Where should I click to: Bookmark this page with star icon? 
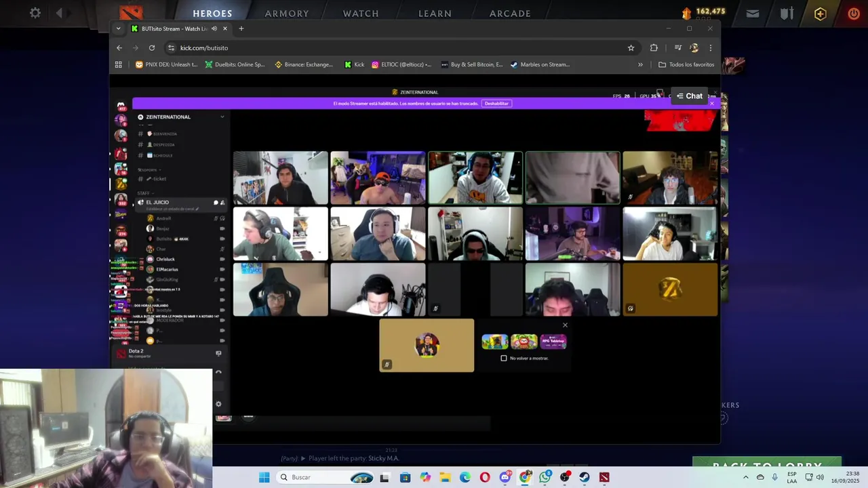(x=631, y=47)
